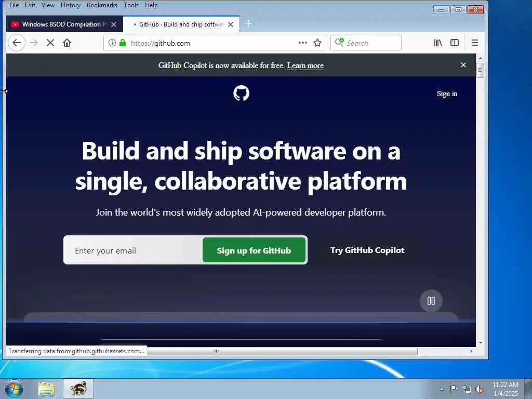532x399 pixels.
Task: Show site information via the info icon
Action: click(x=112, y=43)
